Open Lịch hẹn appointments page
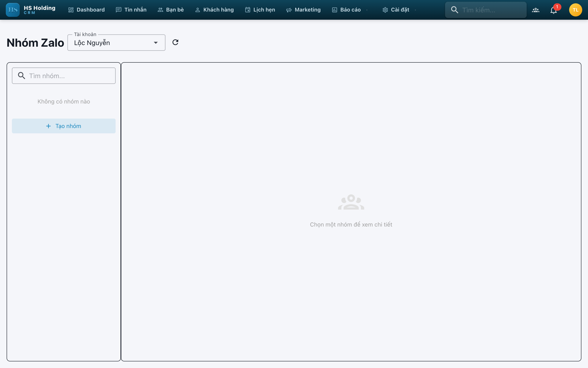The height and width of the screenshot is (368, 588). click(x=260, y=10)
